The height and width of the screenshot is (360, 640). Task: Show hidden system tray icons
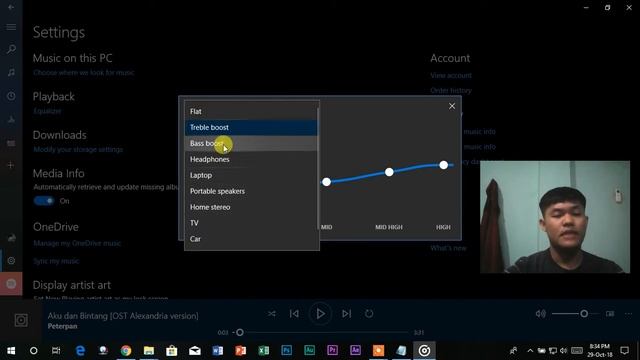pyautogui.click(x=530, y=351)
